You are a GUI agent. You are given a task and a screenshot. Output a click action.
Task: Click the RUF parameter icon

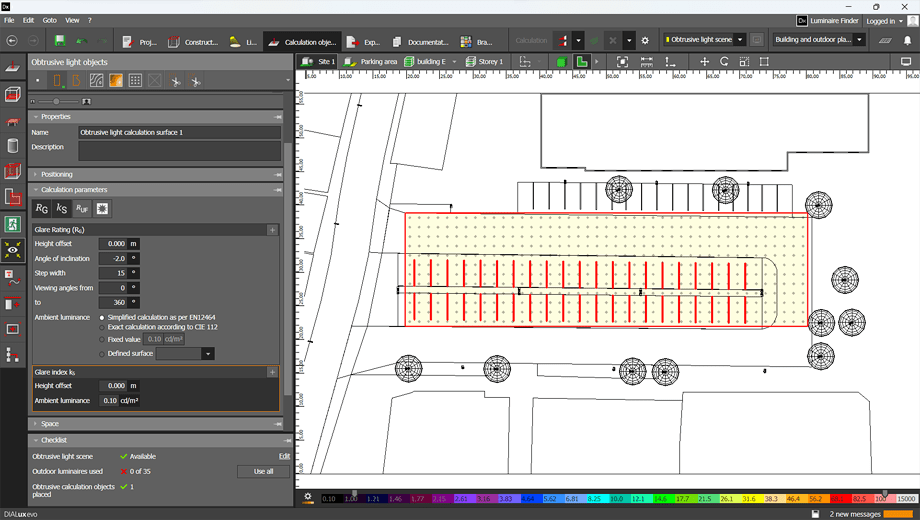point(82,208)
